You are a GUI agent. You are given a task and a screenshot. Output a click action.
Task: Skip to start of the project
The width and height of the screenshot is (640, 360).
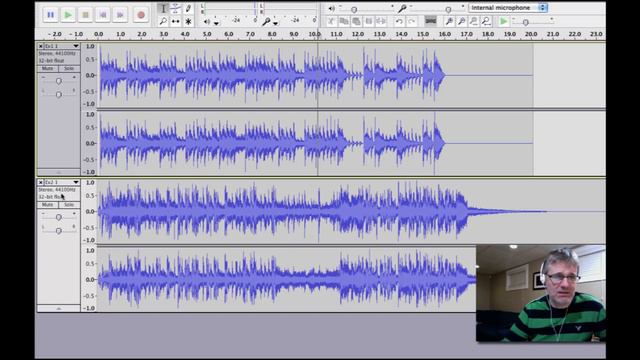(x=103, y=15)
